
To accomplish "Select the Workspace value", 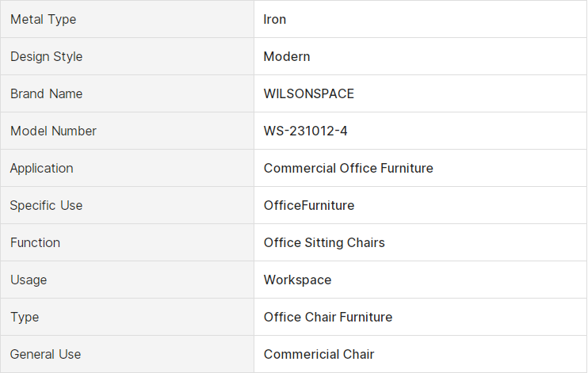I will 297,280.
